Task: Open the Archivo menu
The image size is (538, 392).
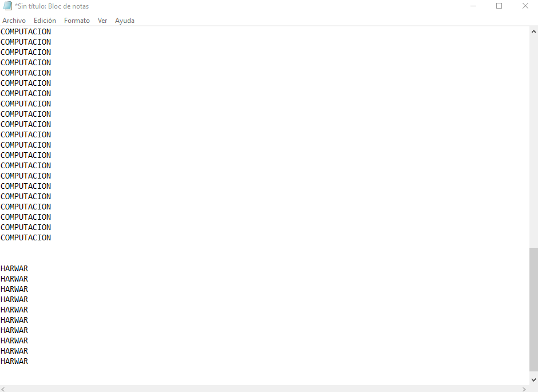Action: point(14,21)
